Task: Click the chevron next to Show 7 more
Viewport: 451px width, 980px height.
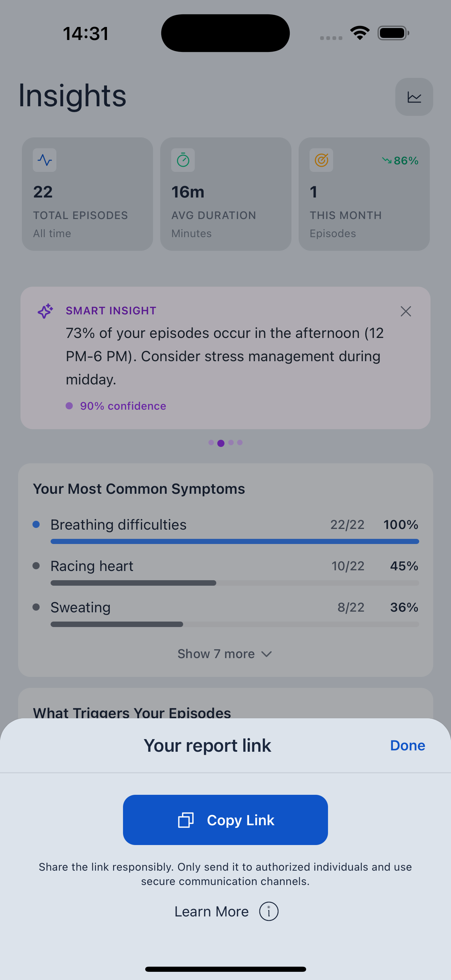Action: click(x=266, y=654)
